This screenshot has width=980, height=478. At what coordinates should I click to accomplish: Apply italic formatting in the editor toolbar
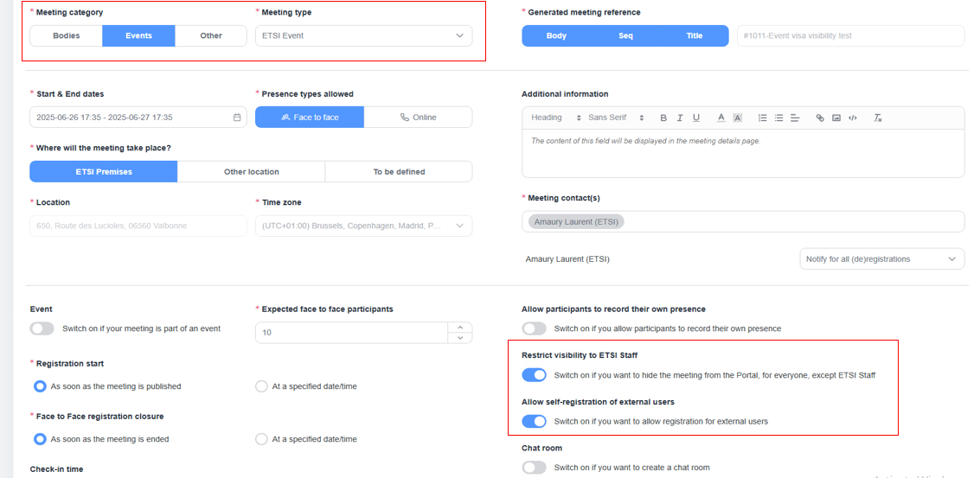(x=679, y=118)
